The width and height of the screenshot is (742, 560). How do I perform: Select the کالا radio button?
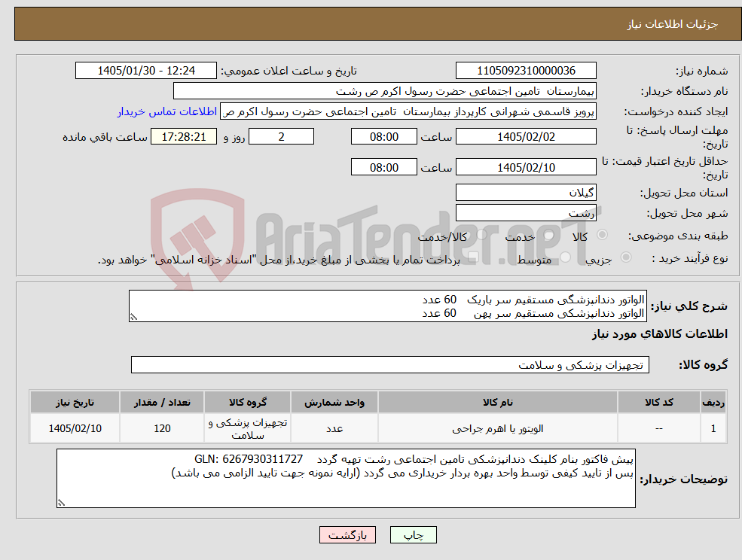coord(603,235)
